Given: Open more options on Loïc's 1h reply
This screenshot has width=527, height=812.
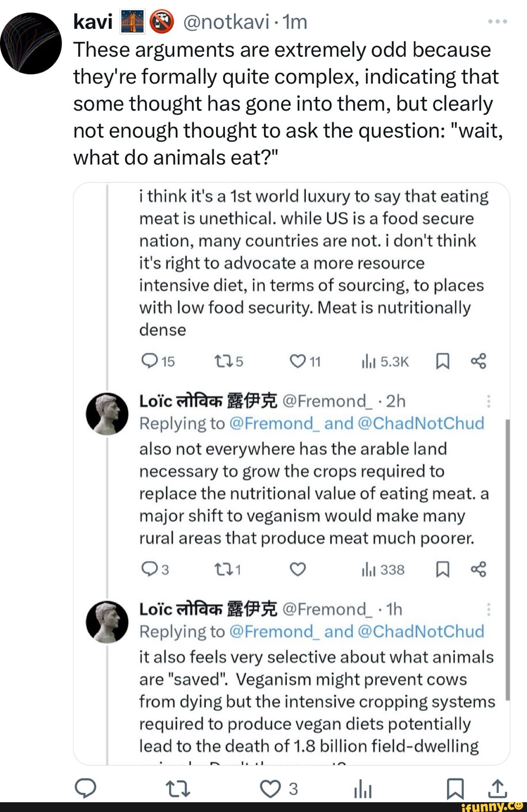Looking at the screenshot, I should tap(488, 609).
